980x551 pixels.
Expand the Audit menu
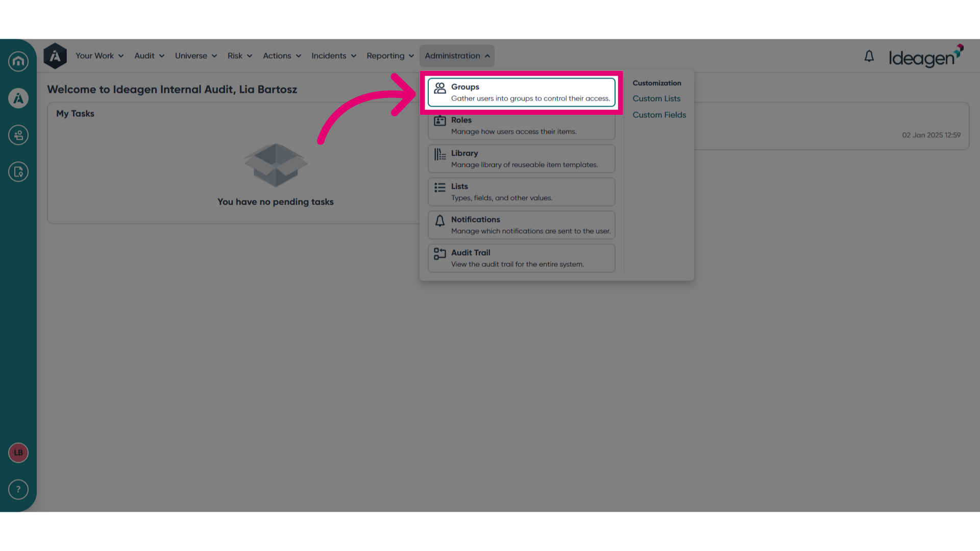click(149, 56)
